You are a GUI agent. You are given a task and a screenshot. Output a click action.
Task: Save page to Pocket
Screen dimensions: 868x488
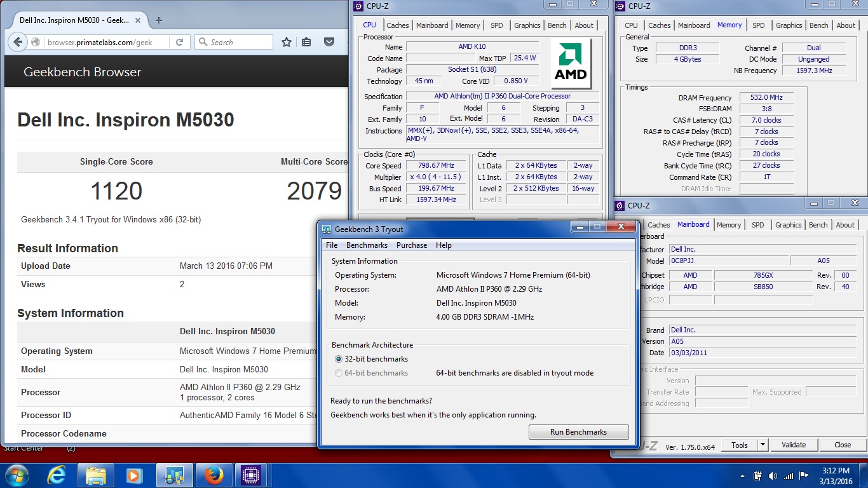[329, 43]
